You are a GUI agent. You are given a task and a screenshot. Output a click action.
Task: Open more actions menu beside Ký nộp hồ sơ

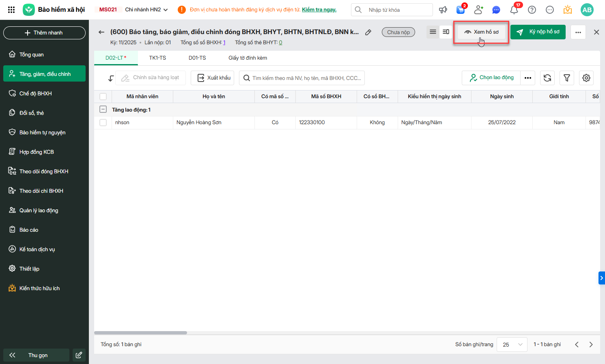pyautogui.click(x=578, y=32)
